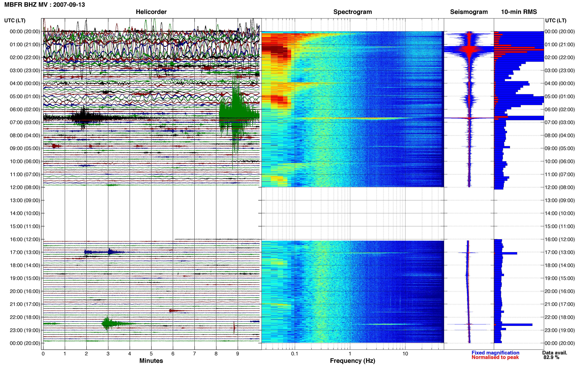Click the UTC (LT) label beside the Helicorder
This screenshot has width=588, height=368.
[x=15, y=20]
